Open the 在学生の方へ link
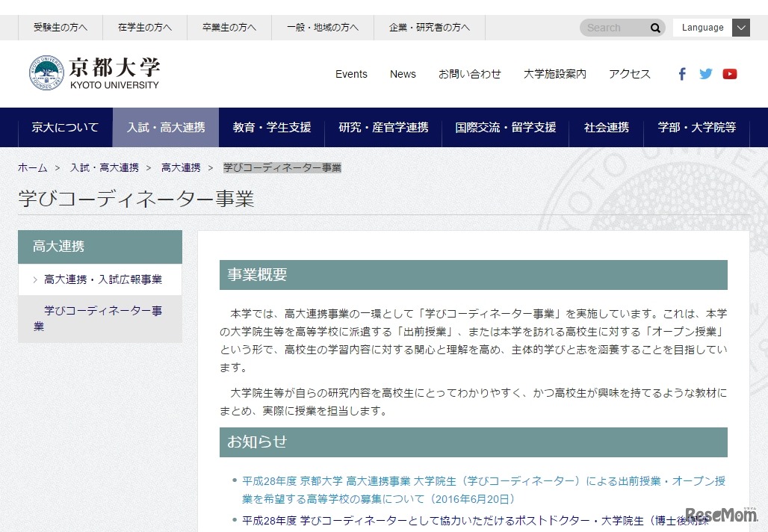Screen dimensions: 768x532 [144, 27]
